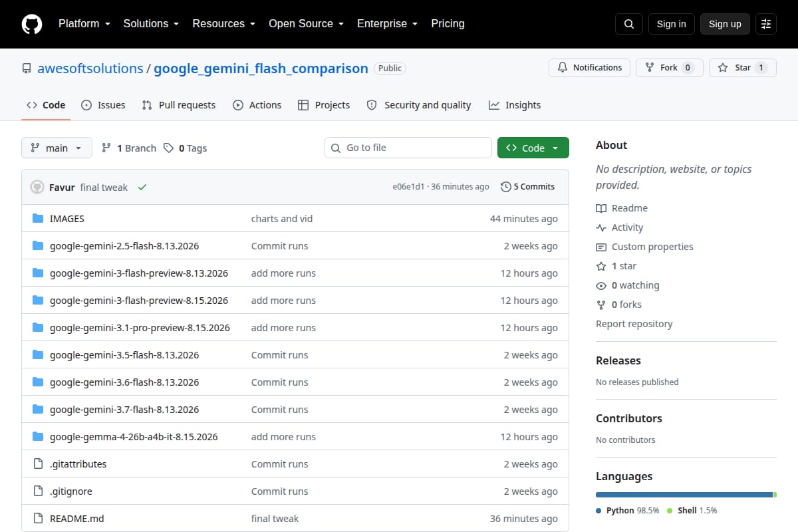Image resolution: width=798 pixels, height=532 pixels.
Task: Click the blue Python language bar
Action: tap(684, 495)
